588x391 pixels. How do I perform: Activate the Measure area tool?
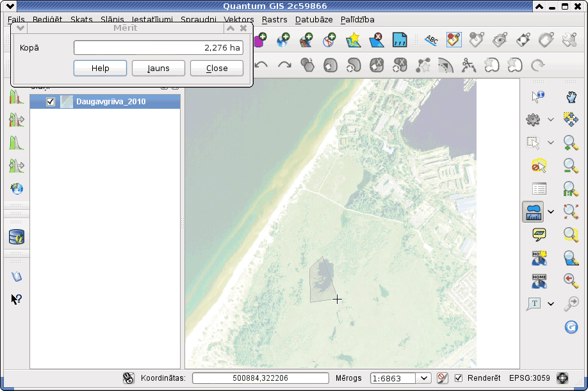(533, 212)
